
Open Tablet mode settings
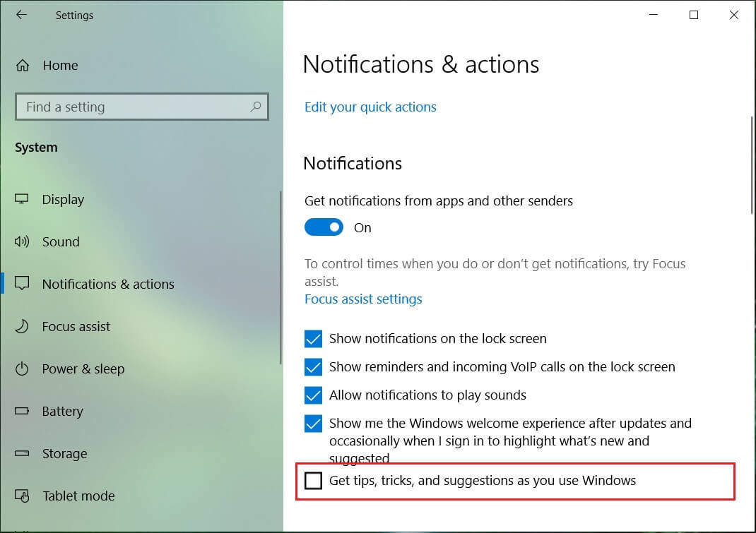78,496
